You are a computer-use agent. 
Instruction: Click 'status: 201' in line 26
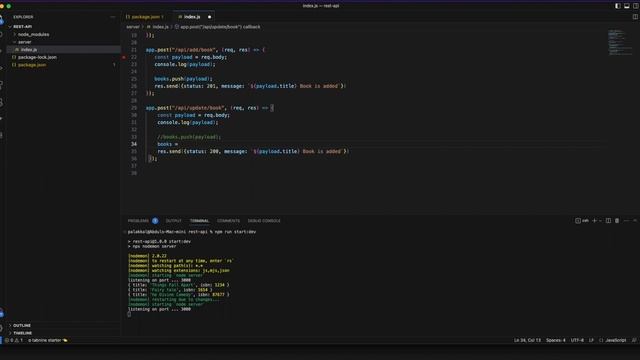coord(200,86)
